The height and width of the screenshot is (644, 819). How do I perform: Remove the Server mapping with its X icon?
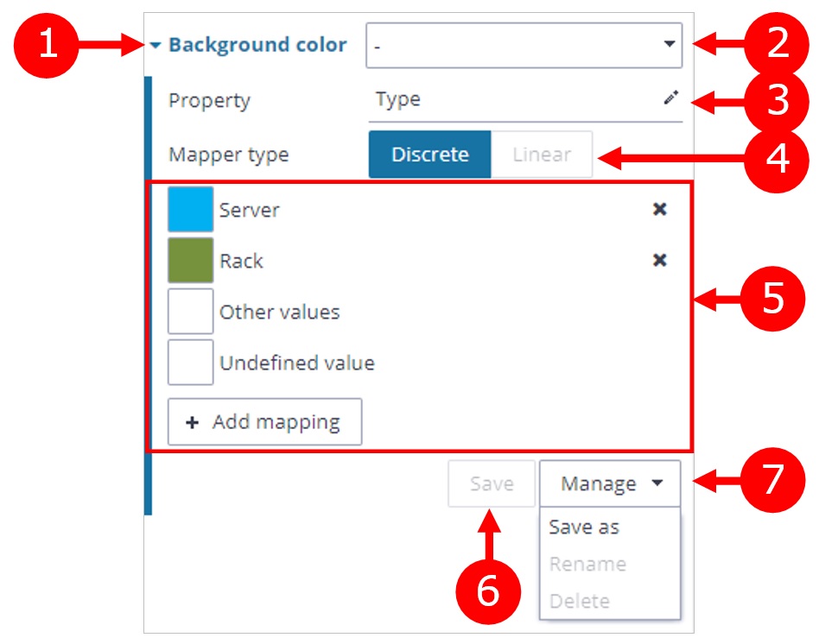(659, 209)
